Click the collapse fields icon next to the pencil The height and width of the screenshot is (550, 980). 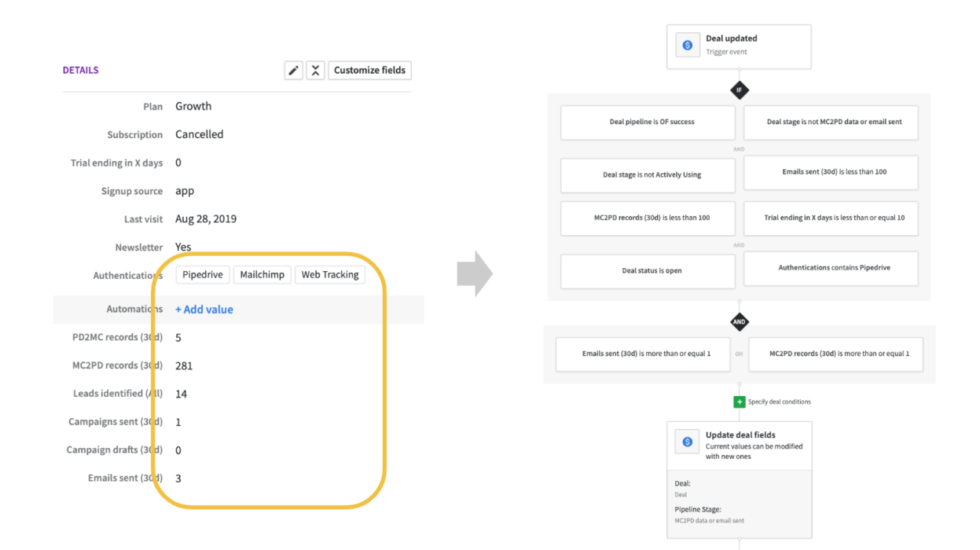[x=315, y=70]
